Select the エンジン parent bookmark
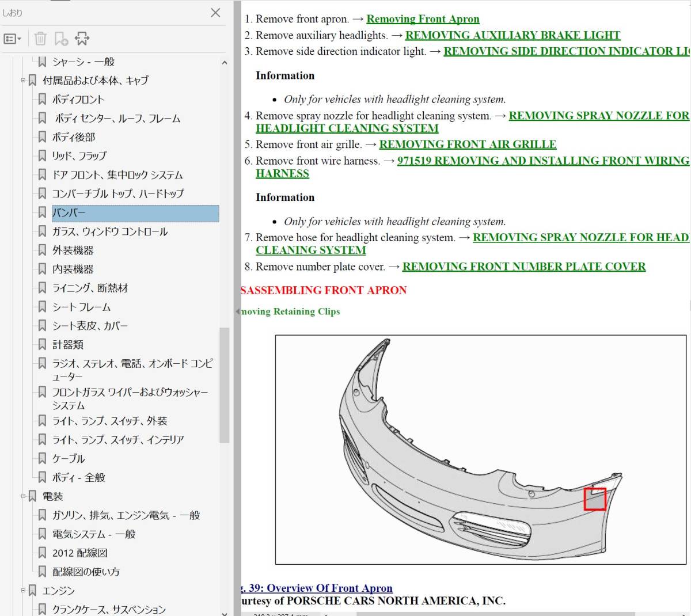 [59, 591]
